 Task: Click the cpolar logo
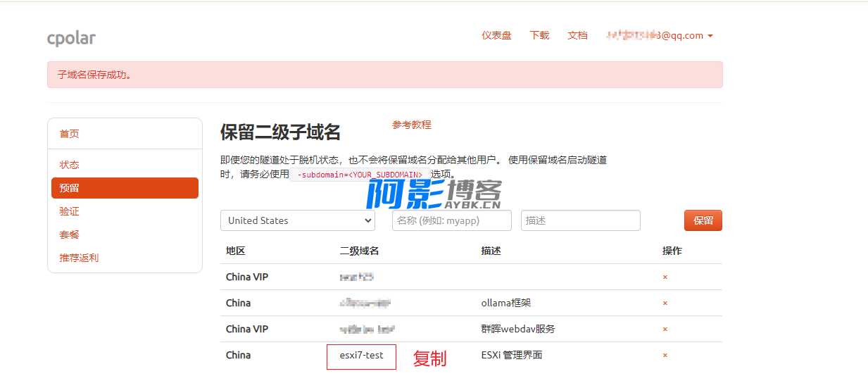[x=71, y=37]
